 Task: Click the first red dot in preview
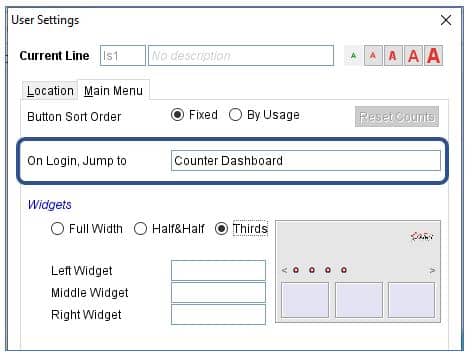pos(296,270)
